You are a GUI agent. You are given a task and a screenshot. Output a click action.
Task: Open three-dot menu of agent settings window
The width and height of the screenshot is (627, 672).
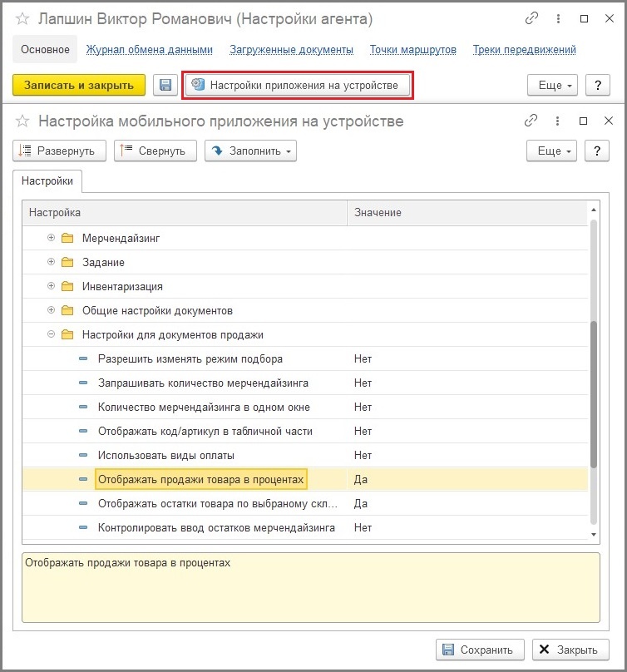click(558, 18)
